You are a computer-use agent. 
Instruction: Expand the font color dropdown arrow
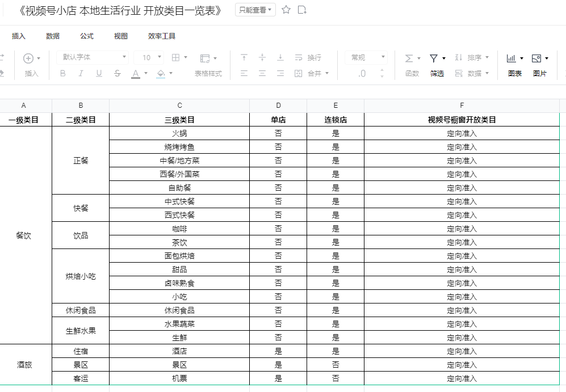pyautogui.click(x=146, y=73)
